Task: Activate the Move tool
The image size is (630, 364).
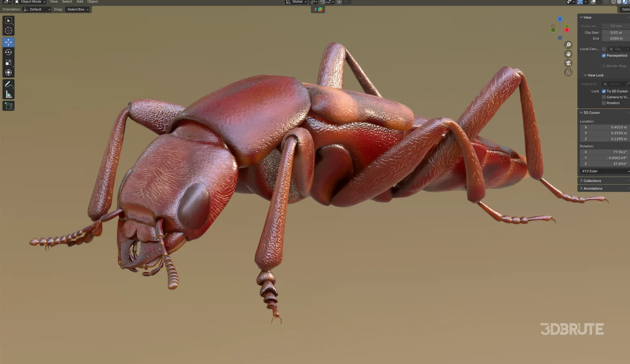Action: pyautogui.click(x=8, y=42)
